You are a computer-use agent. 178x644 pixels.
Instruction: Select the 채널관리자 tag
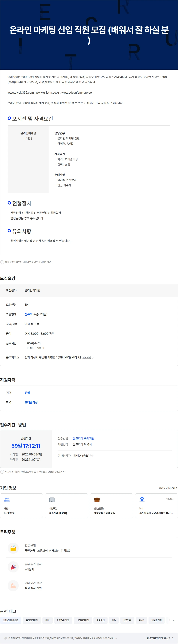(x=156, y=620)
